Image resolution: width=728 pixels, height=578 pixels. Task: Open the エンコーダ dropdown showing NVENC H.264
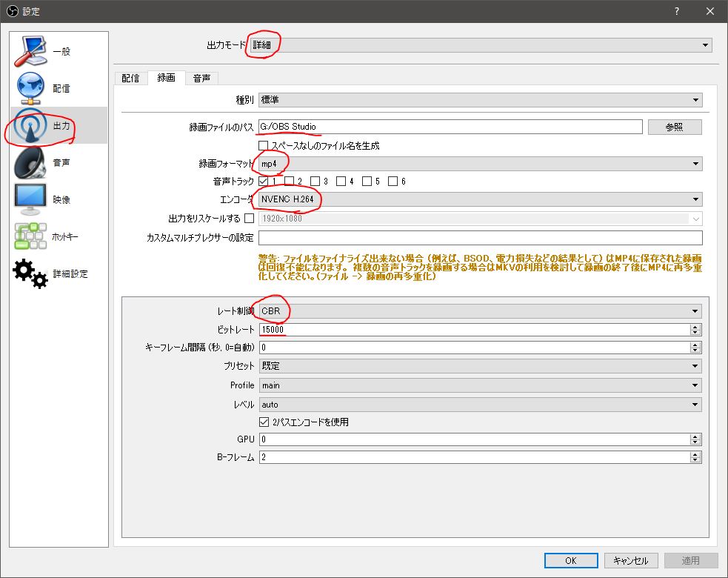(480, 199)
